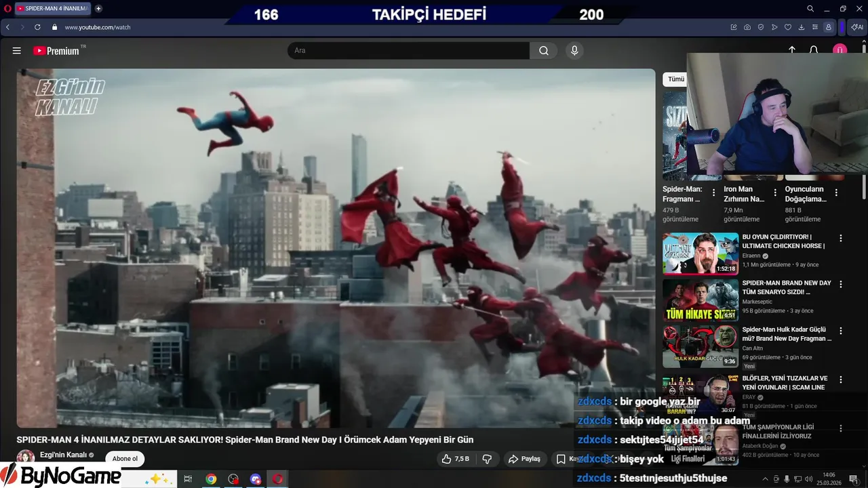Open the Opera AI assistant button
The image size is (868, 488).
click(x=857, y=27)
